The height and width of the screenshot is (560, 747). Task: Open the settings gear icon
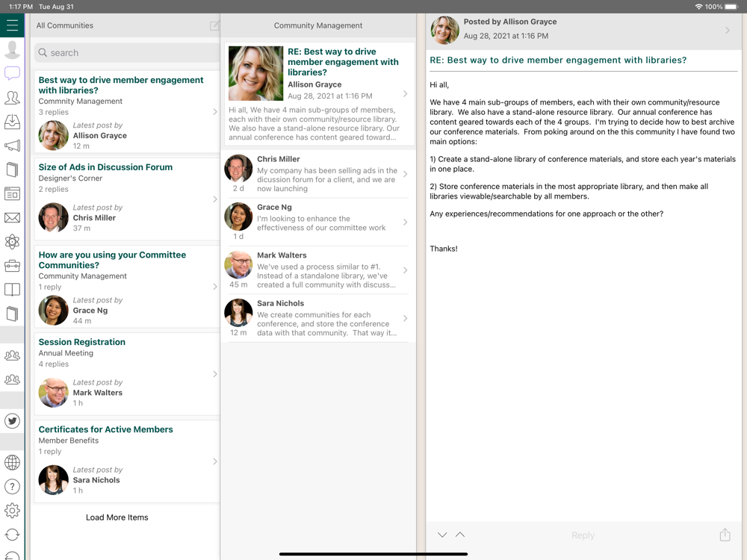click(12, 511)
